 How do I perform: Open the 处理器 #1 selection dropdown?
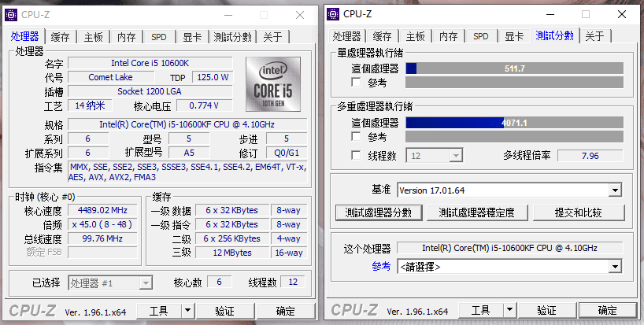point(110,283)
